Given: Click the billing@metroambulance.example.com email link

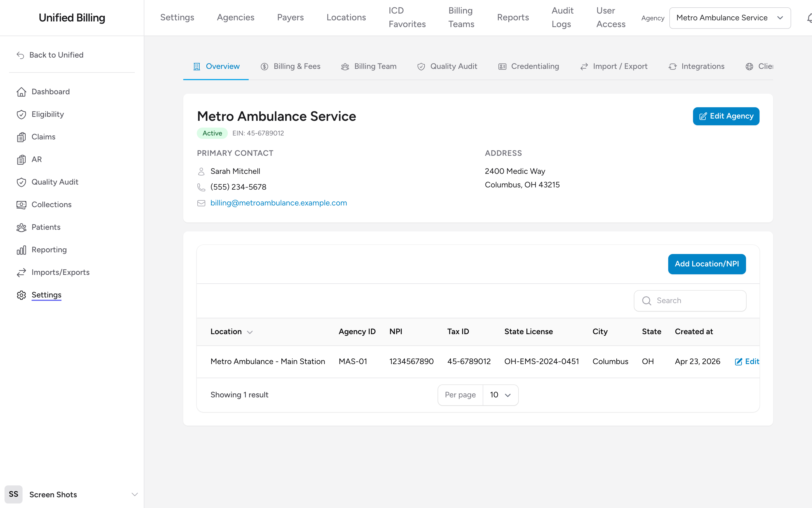Looking at the screenshot, I should [279, 203].
